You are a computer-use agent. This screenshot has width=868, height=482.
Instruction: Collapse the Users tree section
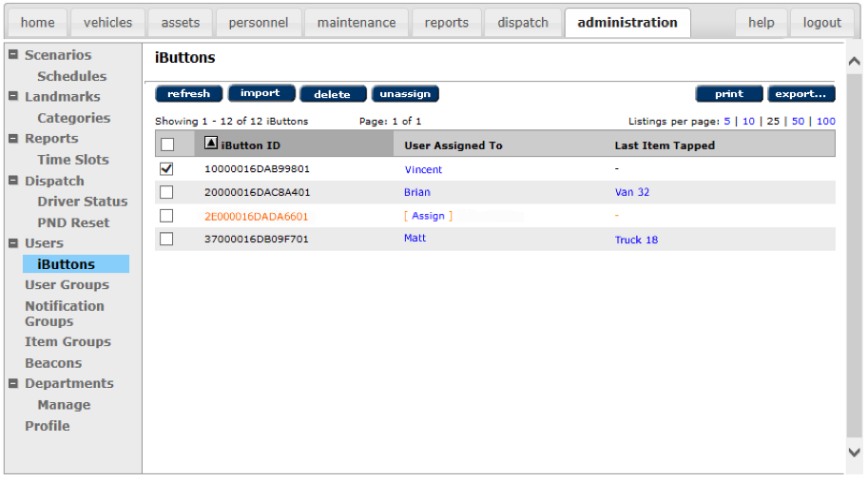pyautogui.click(x=14, y=242)
